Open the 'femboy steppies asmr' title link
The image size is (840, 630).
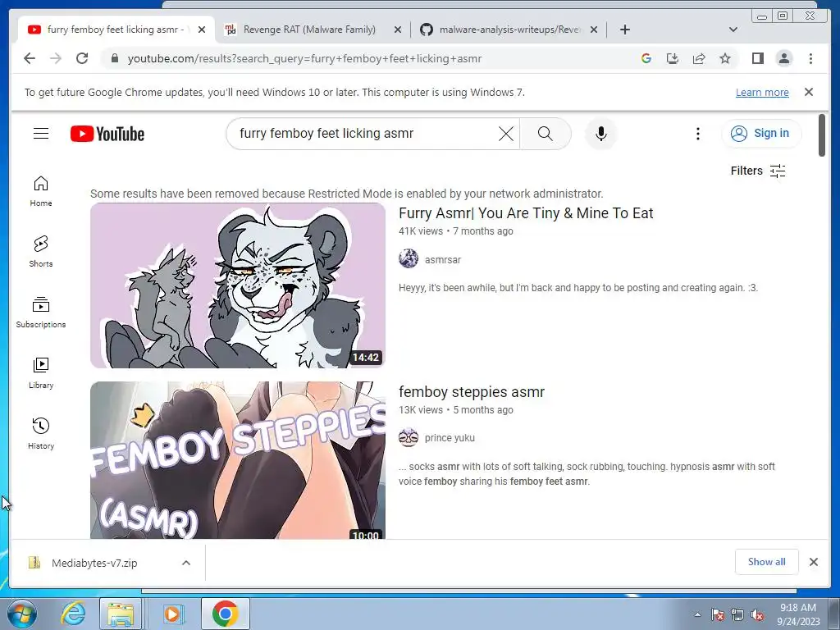(472, 391)
